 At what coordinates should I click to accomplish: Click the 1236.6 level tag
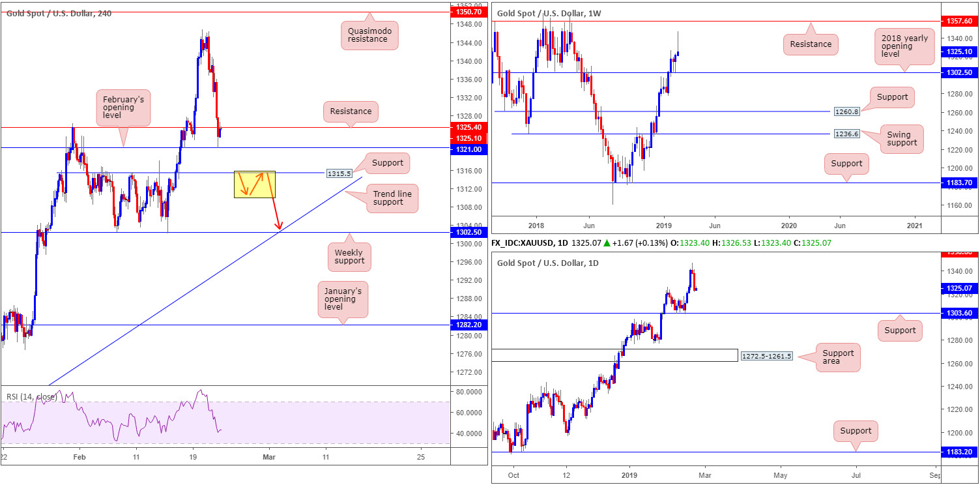[x=847, y=134]
